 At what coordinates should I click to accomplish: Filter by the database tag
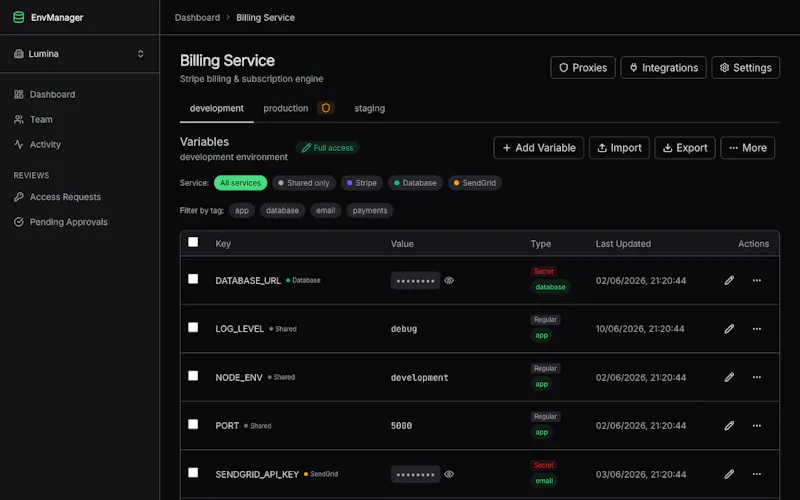282,210
